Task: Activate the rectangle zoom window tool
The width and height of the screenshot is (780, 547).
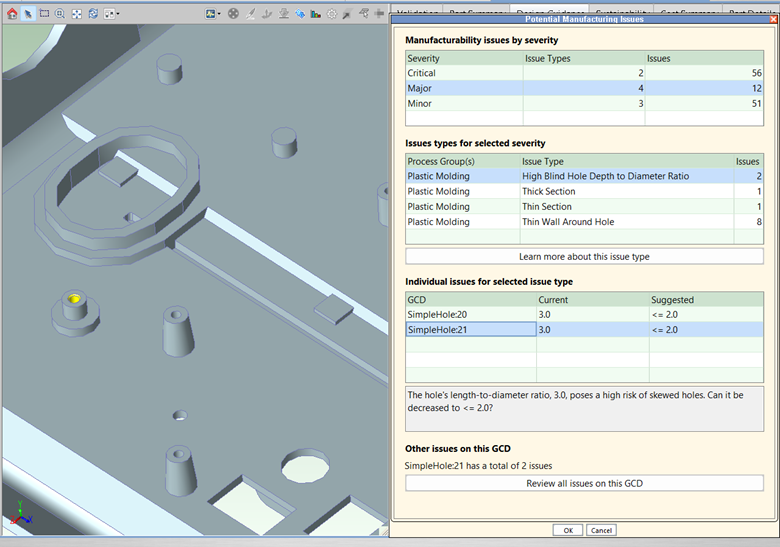Action: click(44, 14)
